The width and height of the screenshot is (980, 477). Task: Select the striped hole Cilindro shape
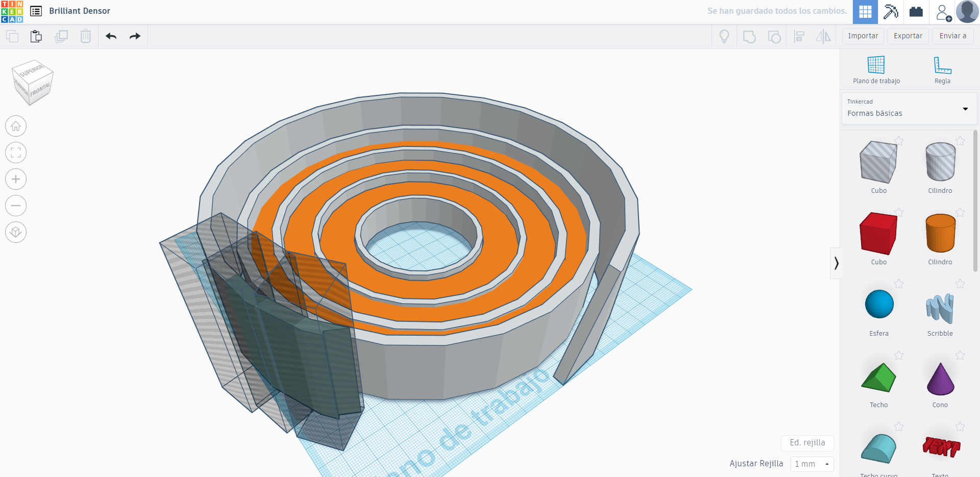click(940, 162)
